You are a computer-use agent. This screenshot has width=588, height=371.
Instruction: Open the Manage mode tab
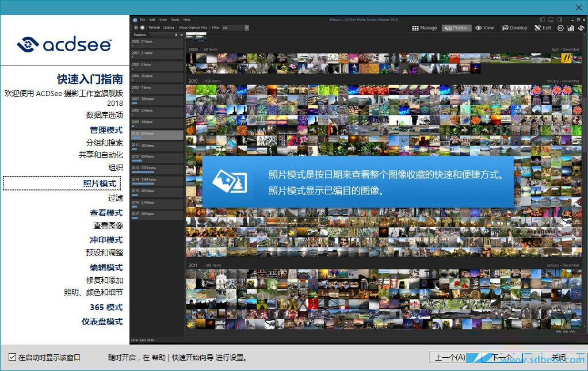coord(425,28)
